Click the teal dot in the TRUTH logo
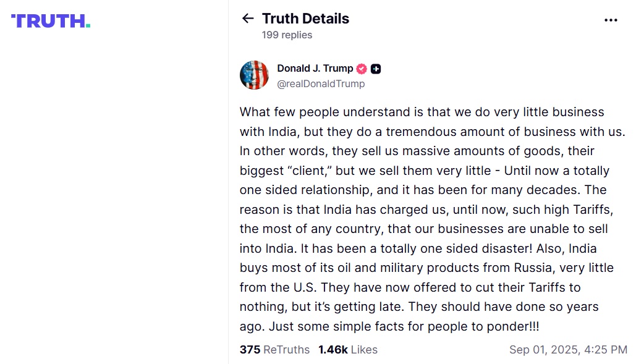 tap(88, 25)
